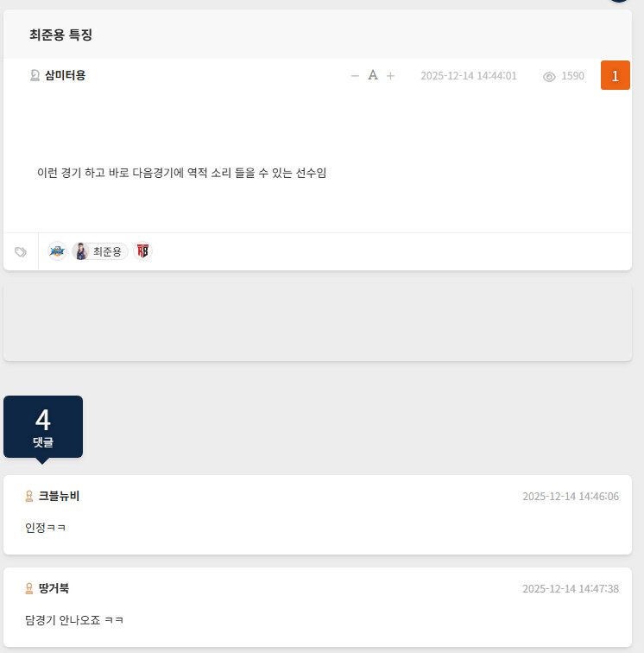Image resolution: width=644 pixels, height=653 pixels.
Task: Click the 14:46:06 comment timestamp
Action: point(570,497)
